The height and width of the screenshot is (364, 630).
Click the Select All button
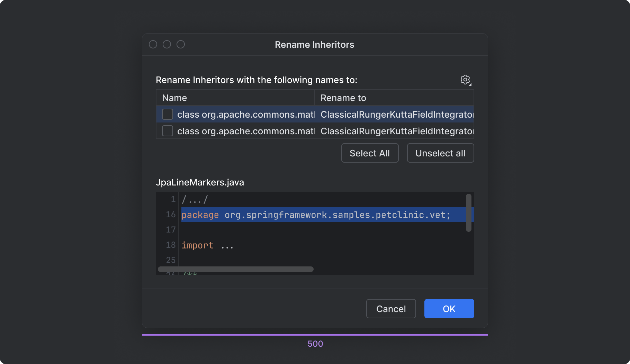(x=370, y=153)
